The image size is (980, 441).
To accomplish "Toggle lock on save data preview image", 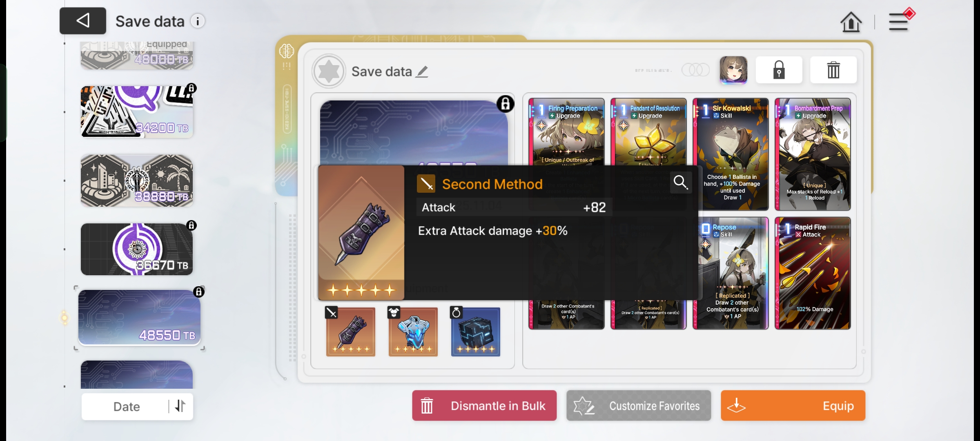I will pyautogui.click(x=505, y=104).
